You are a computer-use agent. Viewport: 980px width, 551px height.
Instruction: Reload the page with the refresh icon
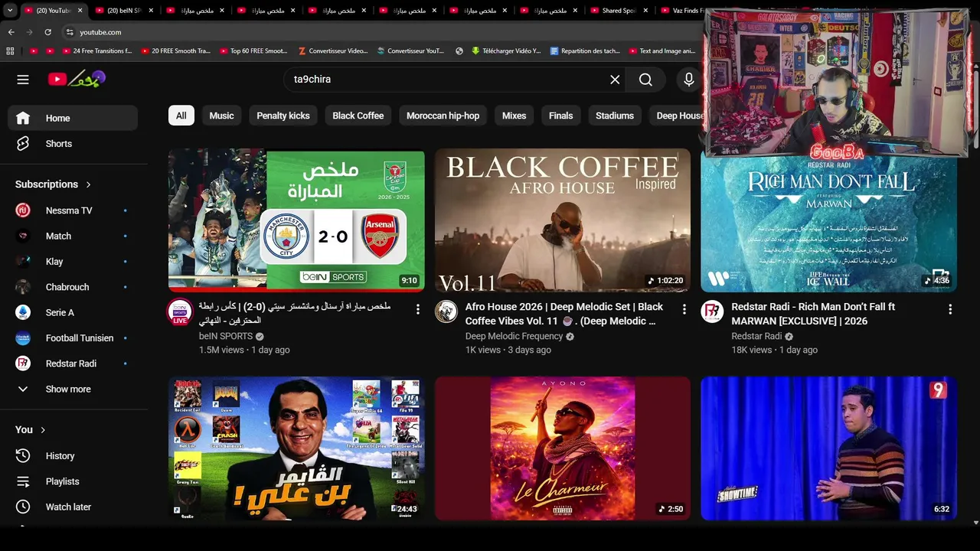47,32
